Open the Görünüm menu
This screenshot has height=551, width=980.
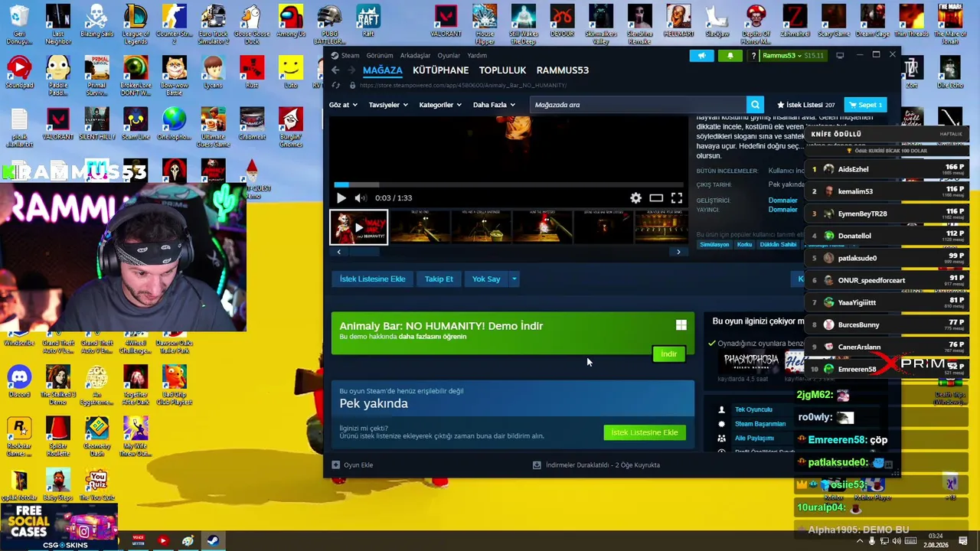point(380,55)
